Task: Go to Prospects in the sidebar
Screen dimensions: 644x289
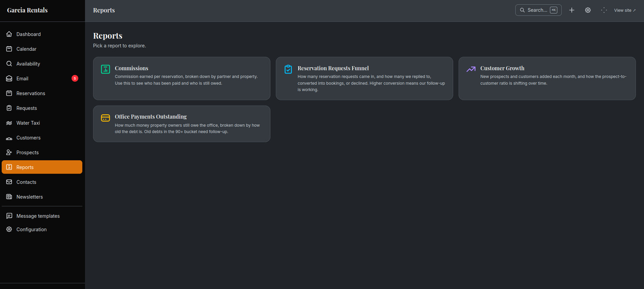Action: coord(42,153)
